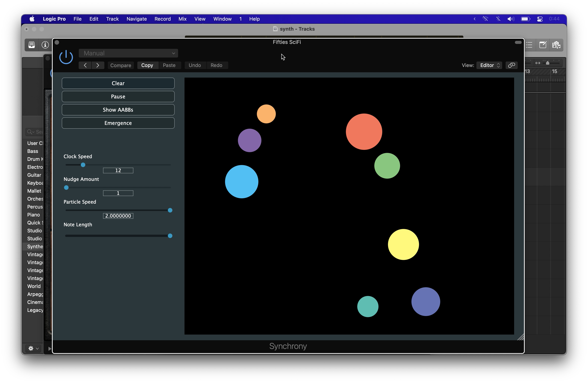
Task: Go to previous preset arrow
Action: pos(85,65)
